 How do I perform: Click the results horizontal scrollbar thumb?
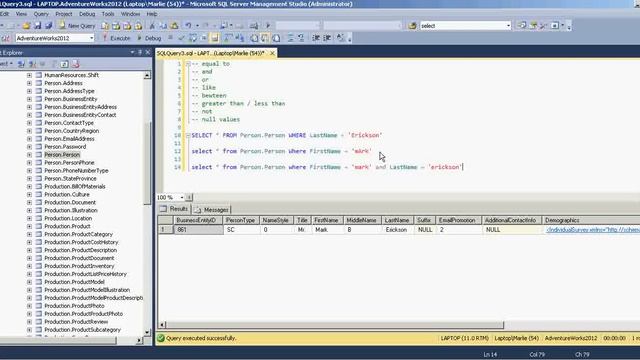[x=335, y=325]
